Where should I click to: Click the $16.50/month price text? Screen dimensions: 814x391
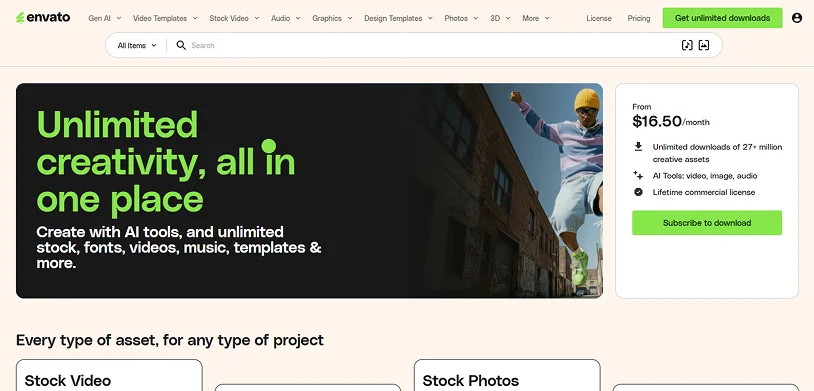(671, 121)
